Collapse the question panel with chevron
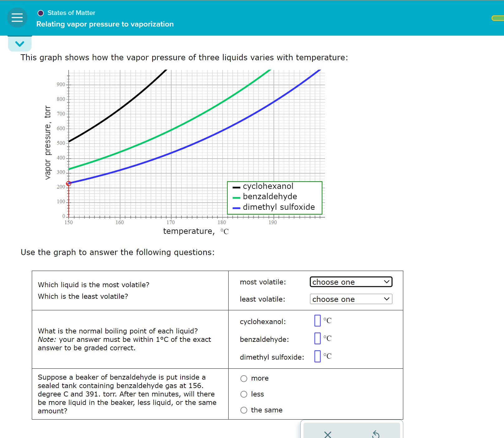 coord(20,44)
